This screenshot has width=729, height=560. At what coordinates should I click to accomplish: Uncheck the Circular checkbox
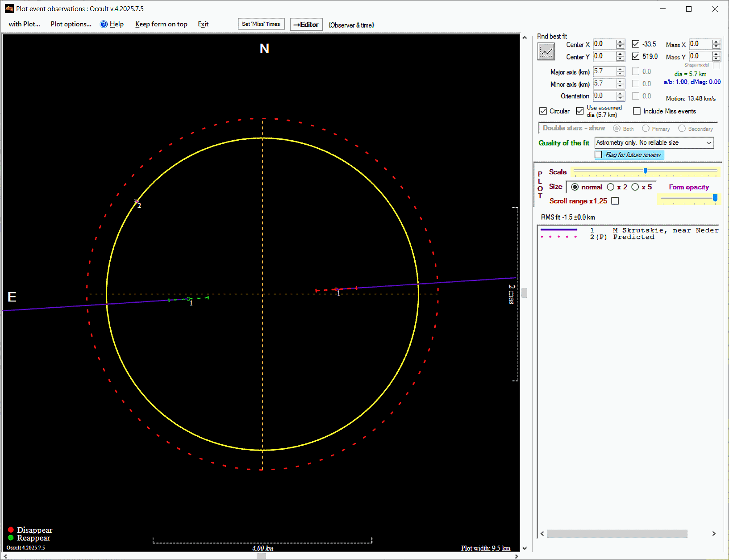pyautogui.click(x=543, y=111)
